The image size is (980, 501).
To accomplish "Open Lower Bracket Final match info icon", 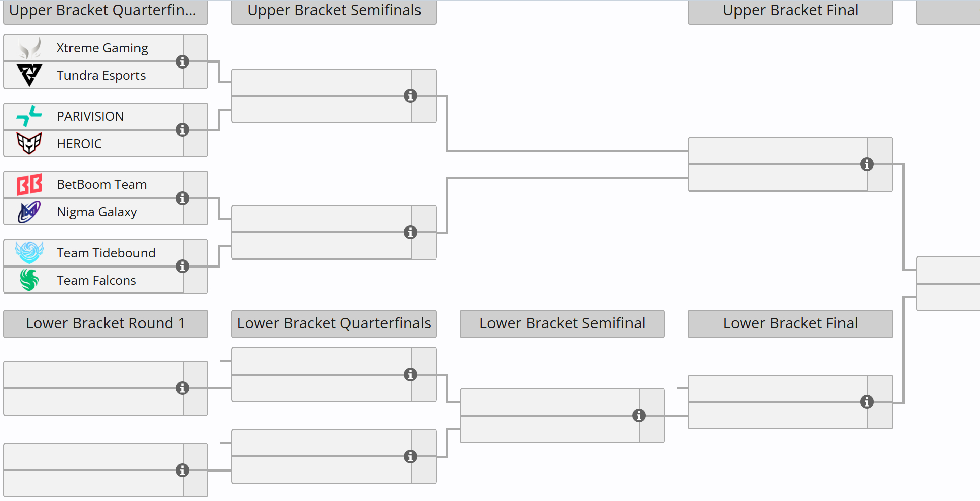I will tap(867, 402).
